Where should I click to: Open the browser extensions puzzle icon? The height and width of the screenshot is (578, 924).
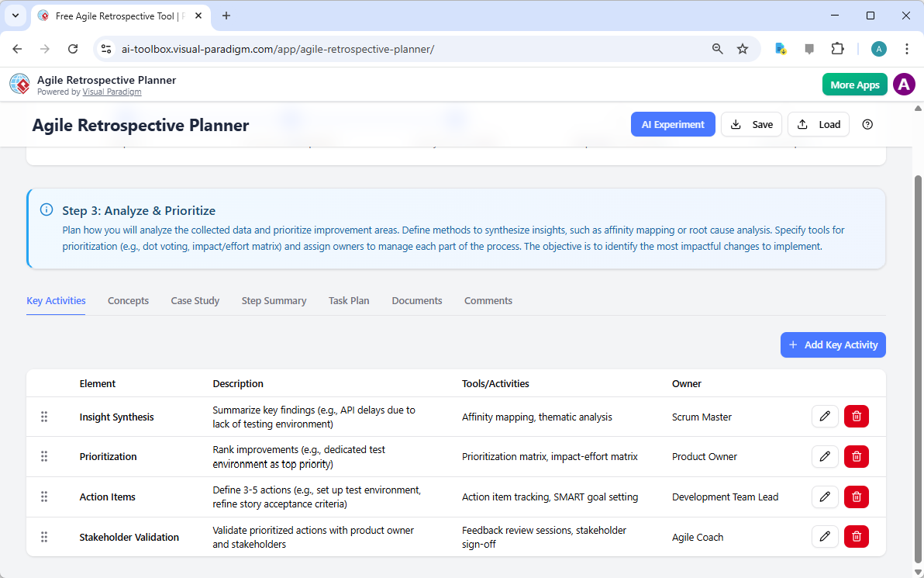[838, 48]
